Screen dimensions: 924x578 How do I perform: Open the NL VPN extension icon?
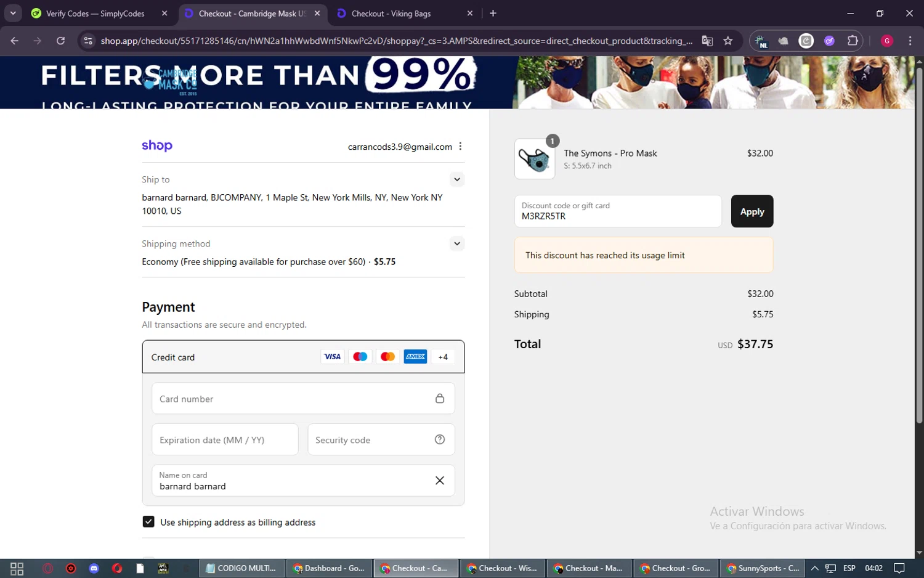click(x=761, y=41)
